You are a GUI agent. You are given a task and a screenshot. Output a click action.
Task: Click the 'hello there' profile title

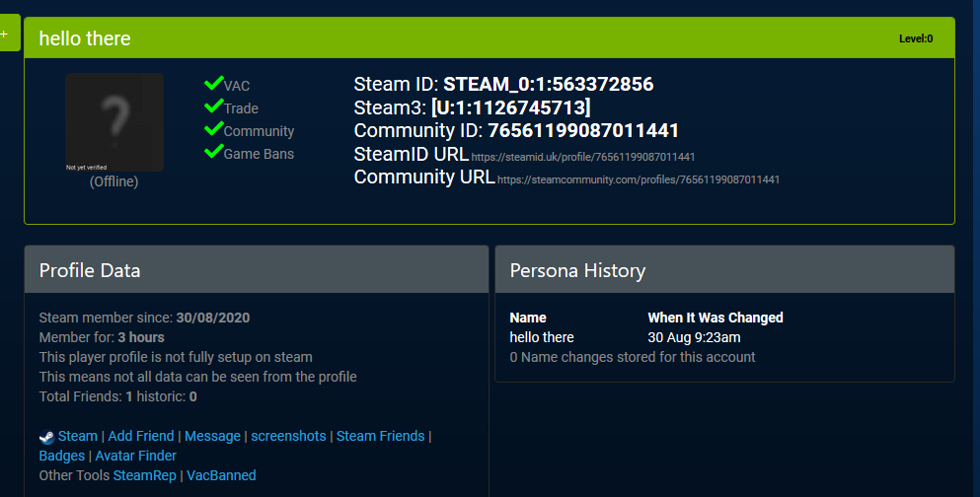tap(85, 38)
